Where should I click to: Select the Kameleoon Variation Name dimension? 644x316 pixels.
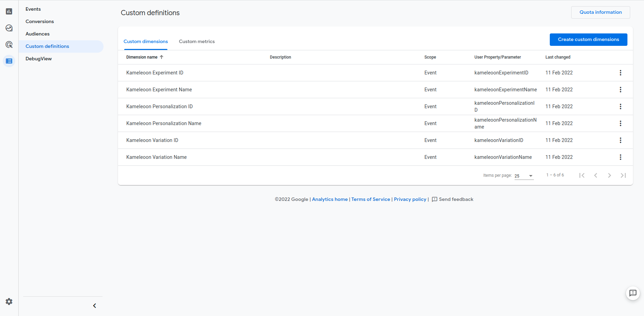tap(156, 157)
